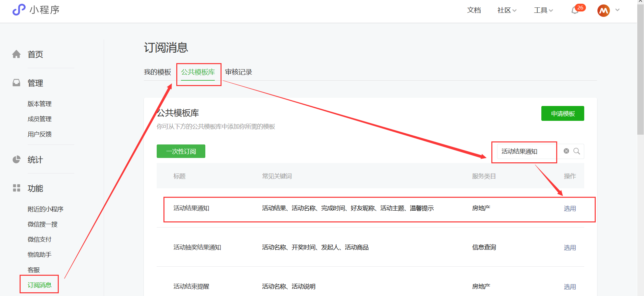644x296 pixels.
Task: Open 附近的小程序 in the sidebar
Action: 46,209
